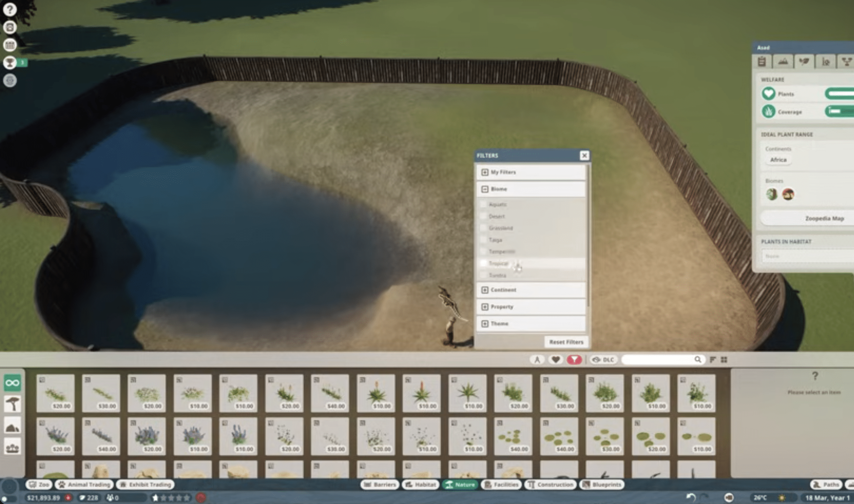Click the trophy objectives icon

click(10, 63)
